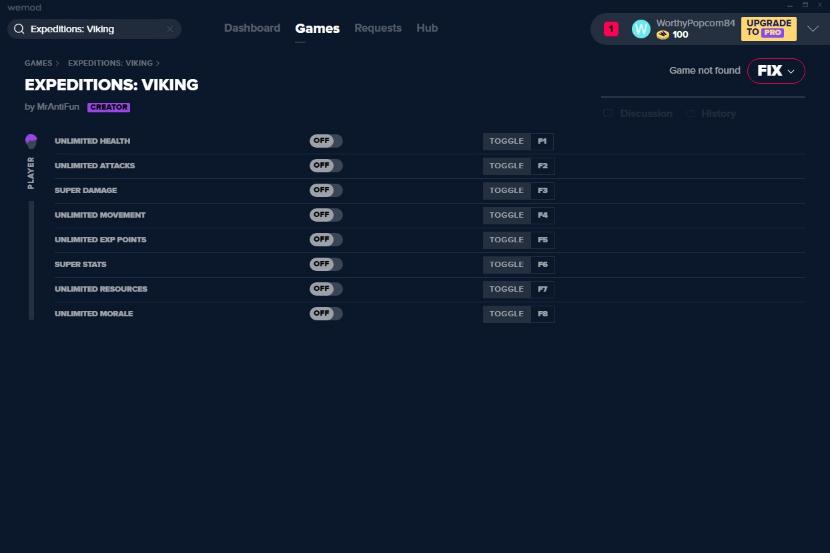The height and width of the screenshot is (553, 830).
Task: Switch to the Requests tab
Action: tap(378, 28)
